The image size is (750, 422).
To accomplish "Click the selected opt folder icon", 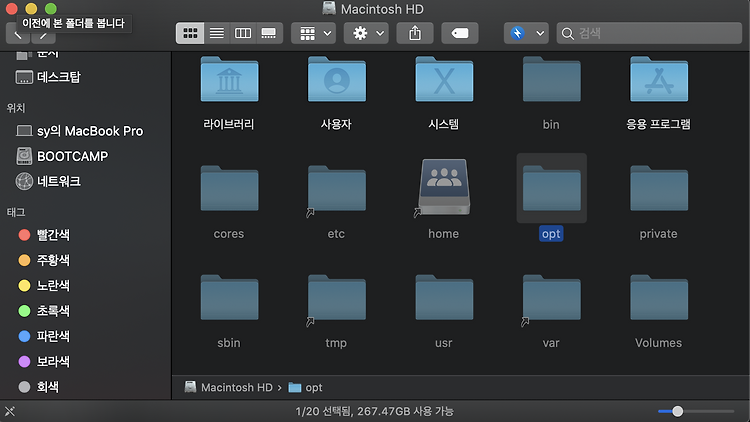I will click(551, 189).
